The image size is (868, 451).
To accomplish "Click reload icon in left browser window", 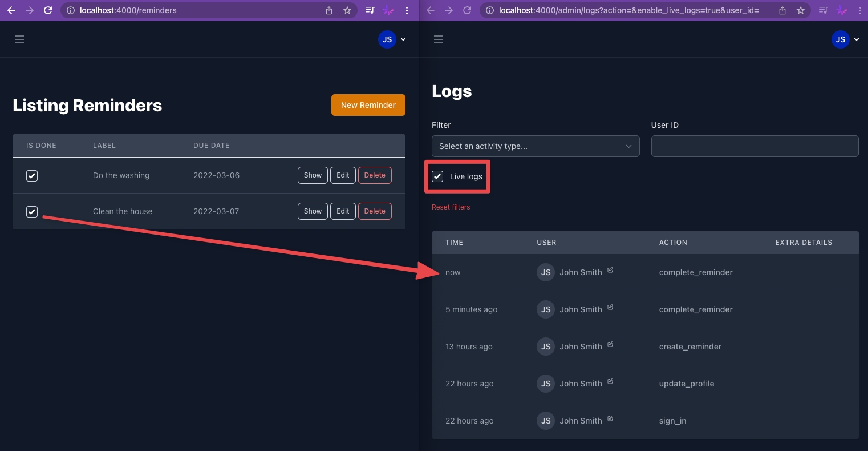I will [48, 10].
